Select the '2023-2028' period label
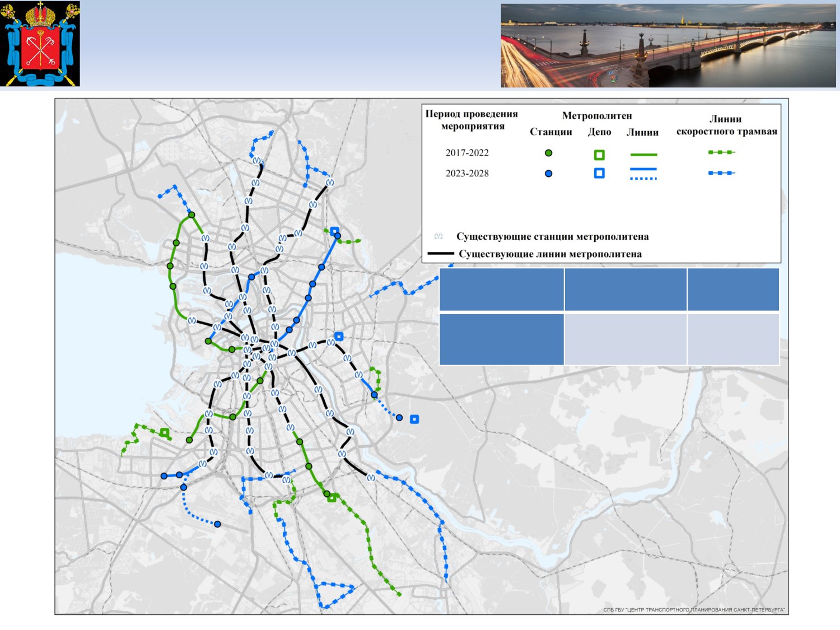Screen dimensions: 840x630 coord(467,174)
